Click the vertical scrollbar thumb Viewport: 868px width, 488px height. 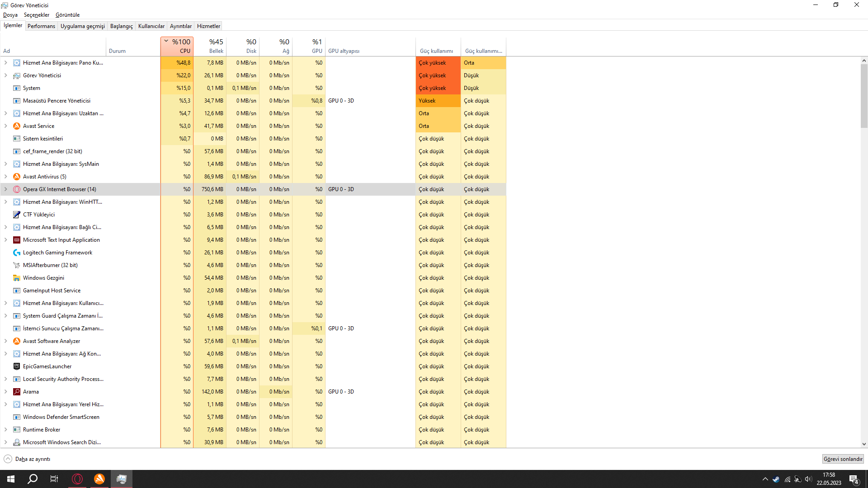(x=864, y=96)
